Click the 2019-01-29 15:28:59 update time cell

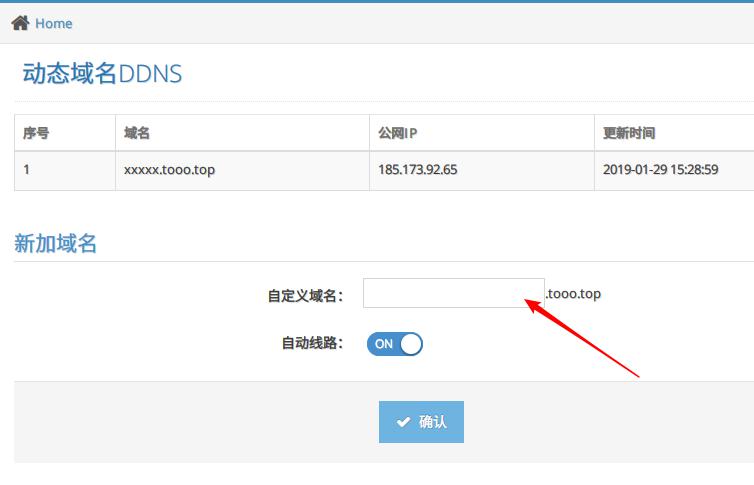[660, 170]
